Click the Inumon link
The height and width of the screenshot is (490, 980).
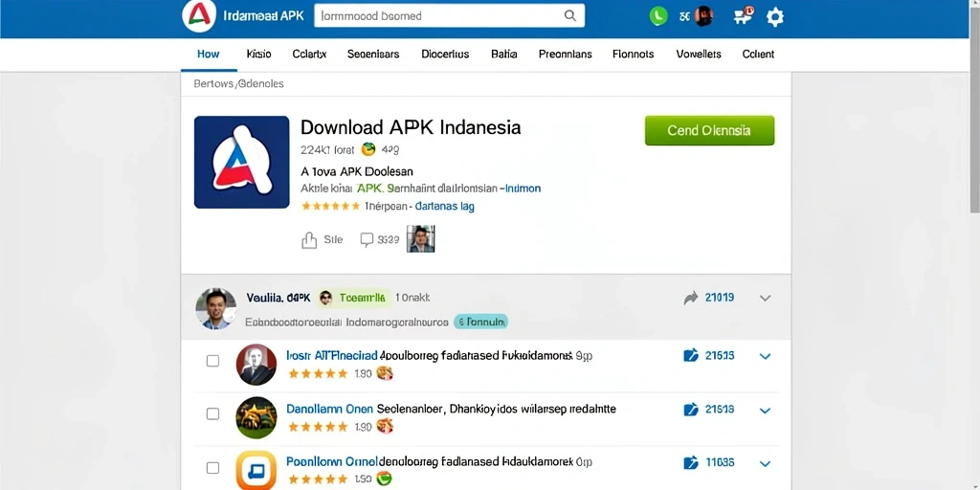click(x=523, y=189)
